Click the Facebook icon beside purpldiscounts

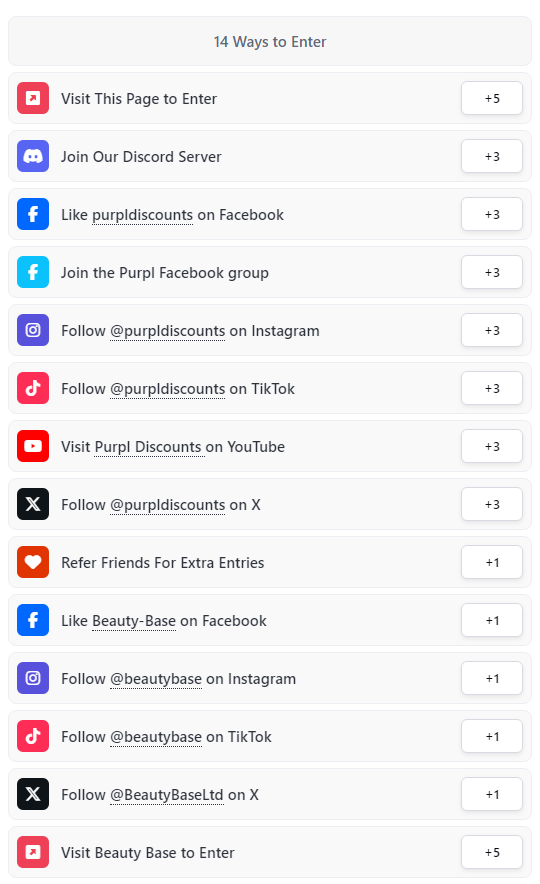33,214
